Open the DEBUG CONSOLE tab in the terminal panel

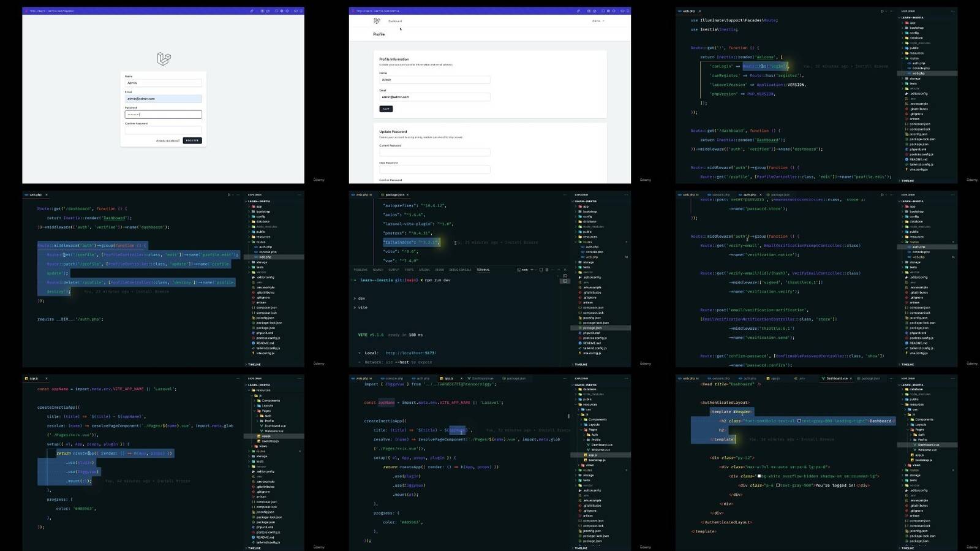click(x=460, y=270)
